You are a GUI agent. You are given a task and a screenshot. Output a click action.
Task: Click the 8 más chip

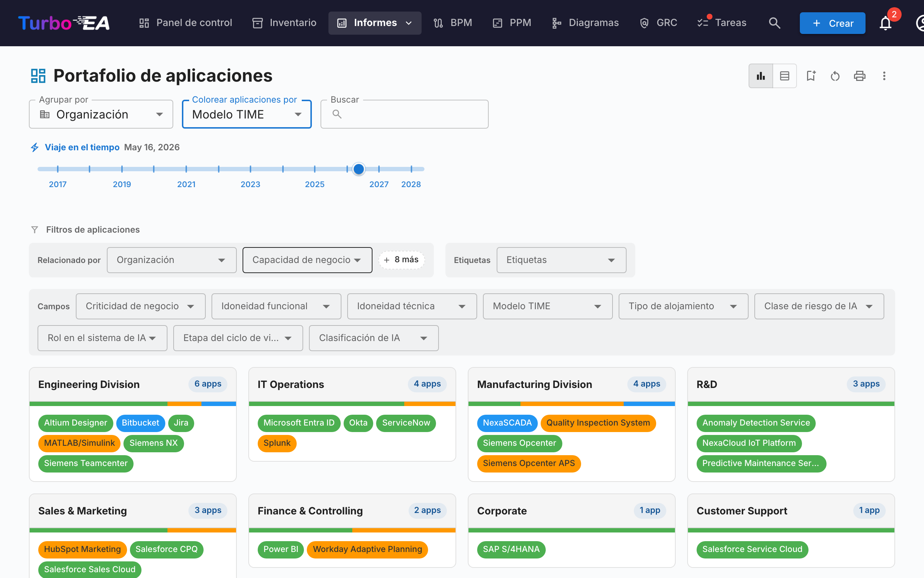[401, 260]
